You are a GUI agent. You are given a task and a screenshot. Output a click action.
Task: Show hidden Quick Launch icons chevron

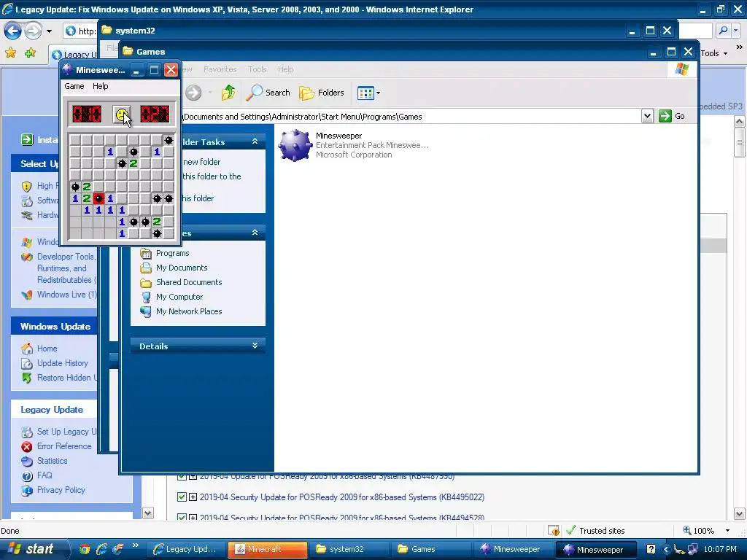[x=135, y=545]
